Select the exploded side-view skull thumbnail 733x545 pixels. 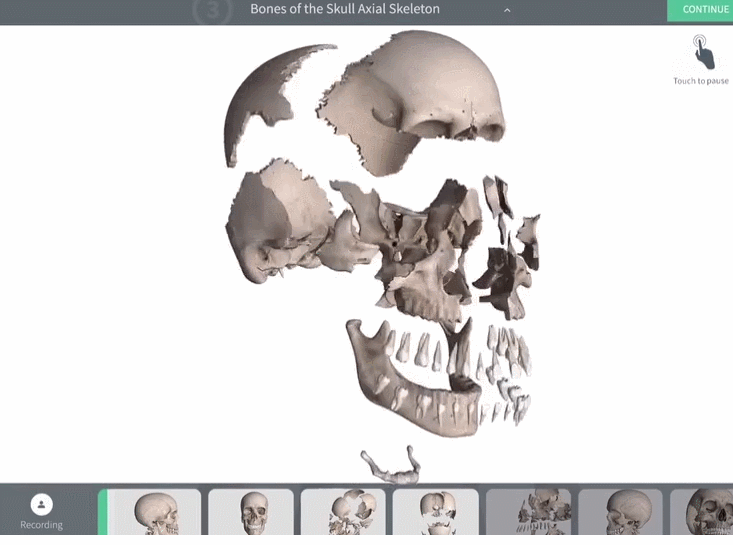coord(344,512)
